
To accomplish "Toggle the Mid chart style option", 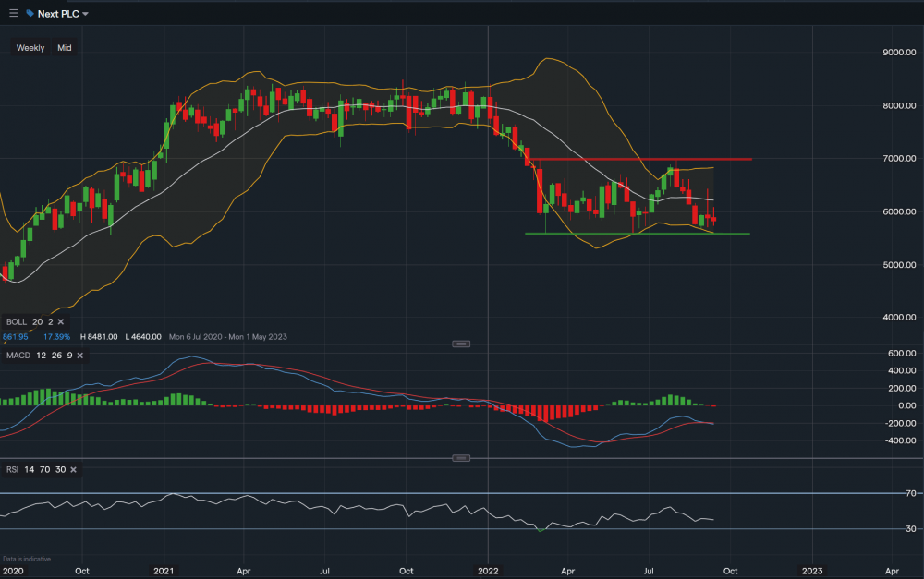I will [64, 47].
